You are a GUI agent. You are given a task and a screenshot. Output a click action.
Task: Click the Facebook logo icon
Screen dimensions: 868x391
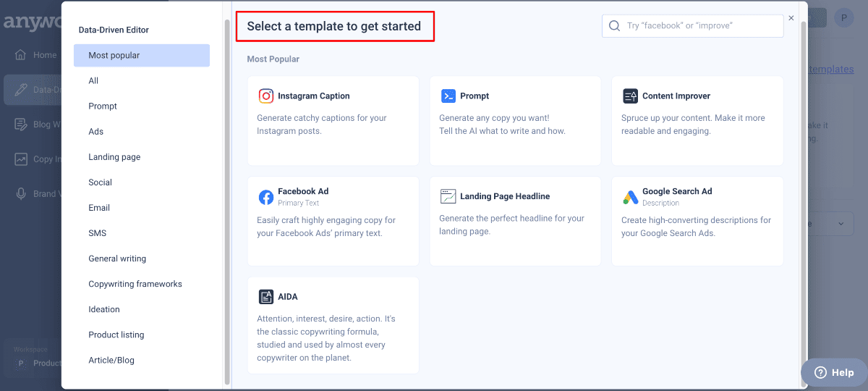click(266, 197)
